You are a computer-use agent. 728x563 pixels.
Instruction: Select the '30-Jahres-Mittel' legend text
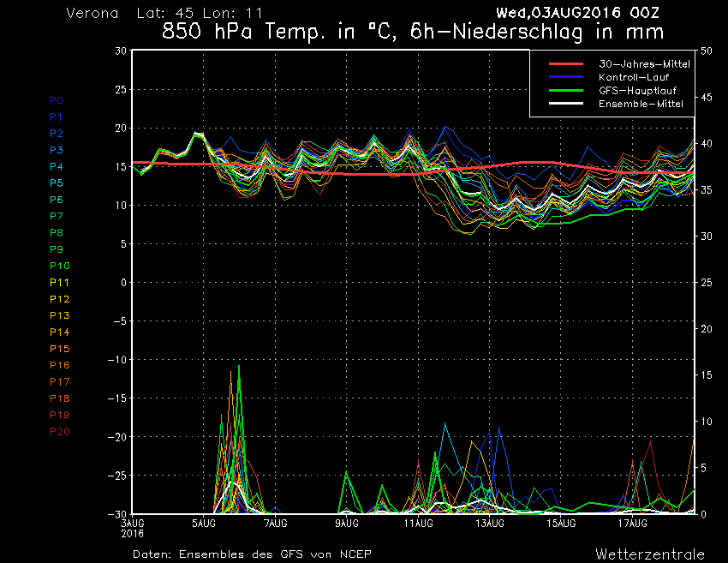[x=644, y=64]
